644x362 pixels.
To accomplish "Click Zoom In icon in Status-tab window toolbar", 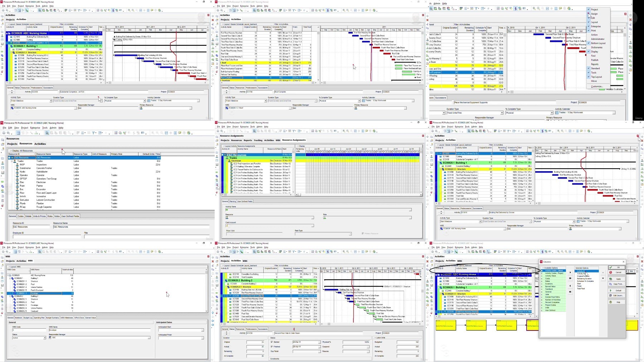I will pyautogui.click(x=344, y=251).
